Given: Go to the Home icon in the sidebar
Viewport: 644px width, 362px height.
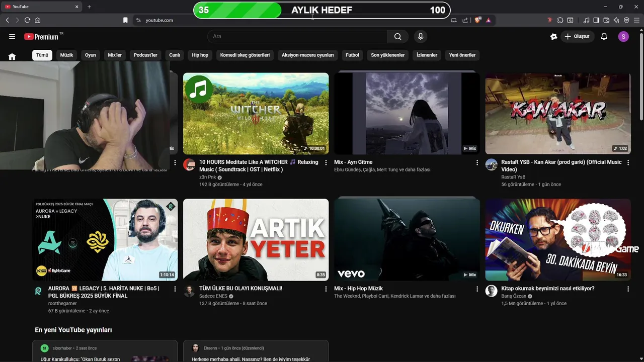Looking at the screenshot, I should tap(12, 56).
